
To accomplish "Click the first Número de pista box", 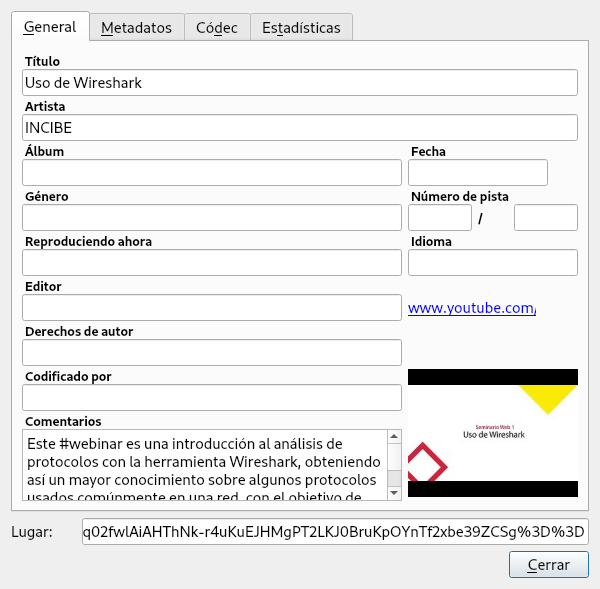I will click(x=440, y=217).
